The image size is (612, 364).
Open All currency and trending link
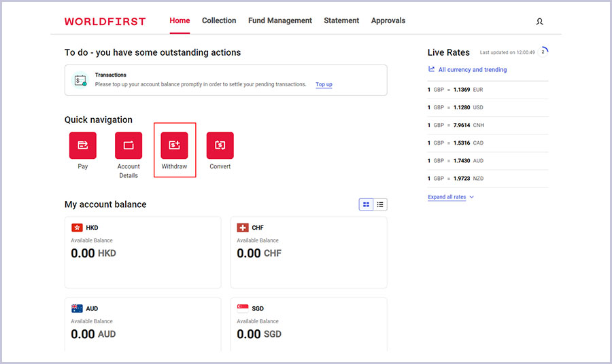pyautogui.click(x=472, y=69)
